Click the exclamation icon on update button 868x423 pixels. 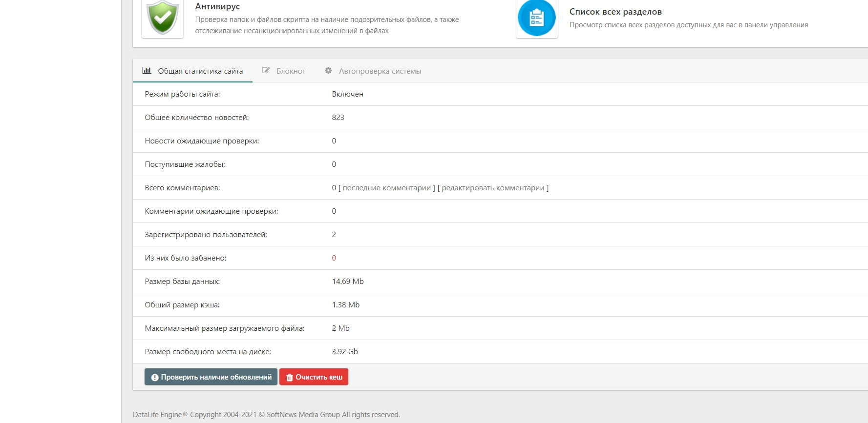(x=155, y=377)
